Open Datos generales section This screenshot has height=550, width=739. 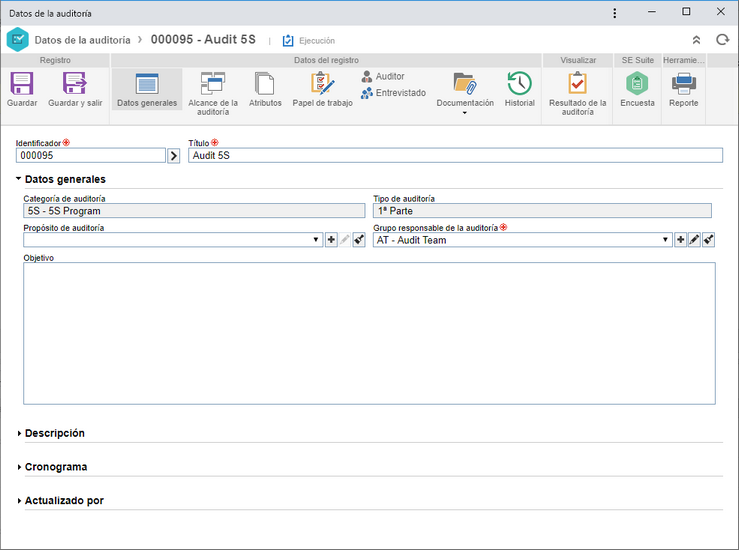147,90
